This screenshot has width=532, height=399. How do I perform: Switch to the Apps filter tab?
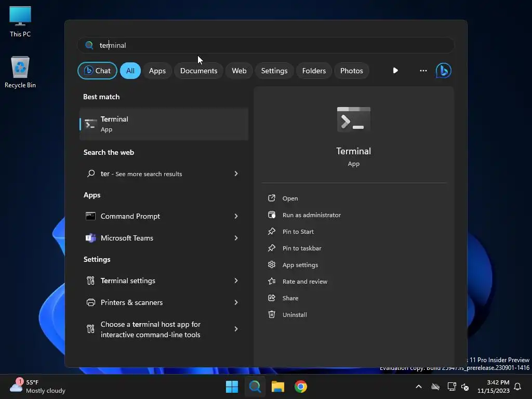tap(157, 71)
